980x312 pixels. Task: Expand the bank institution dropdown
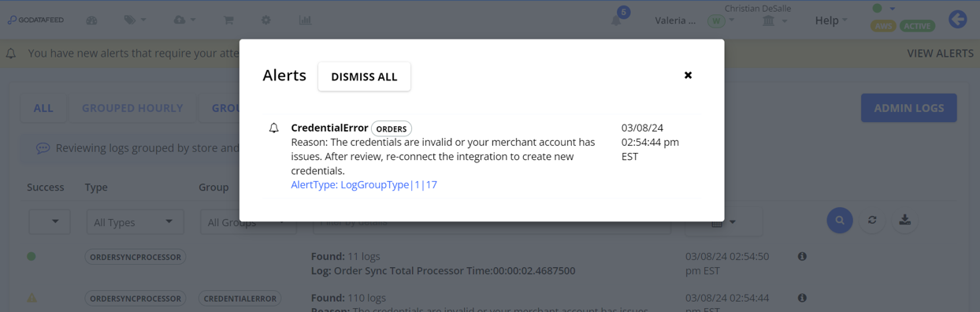tap(774, 21)
